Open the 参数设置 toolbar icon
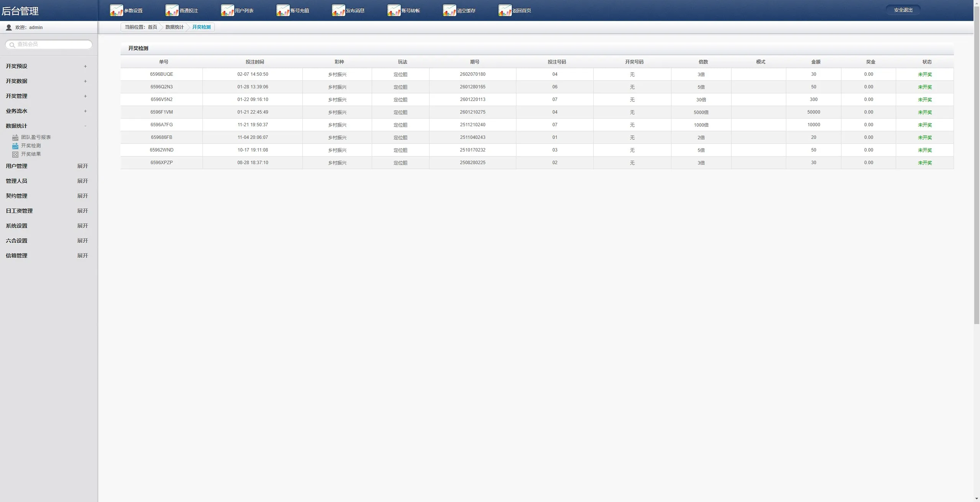Screen dimensions: 980x502 pyautogui.click(x=116, y=10)
